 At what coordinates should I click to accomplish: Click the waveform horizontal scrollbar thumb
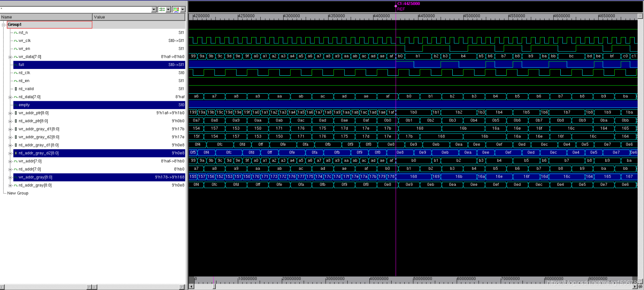214,287
